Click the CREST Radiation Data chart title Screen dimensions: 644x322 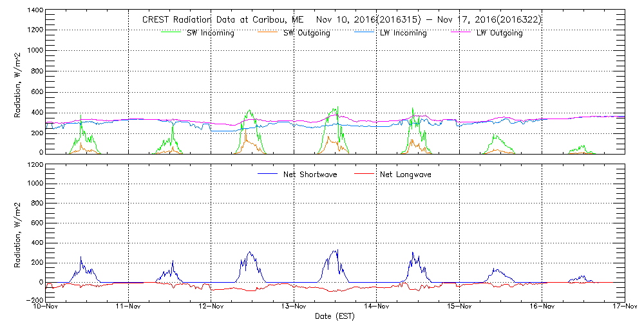click(x=341, y=19)
